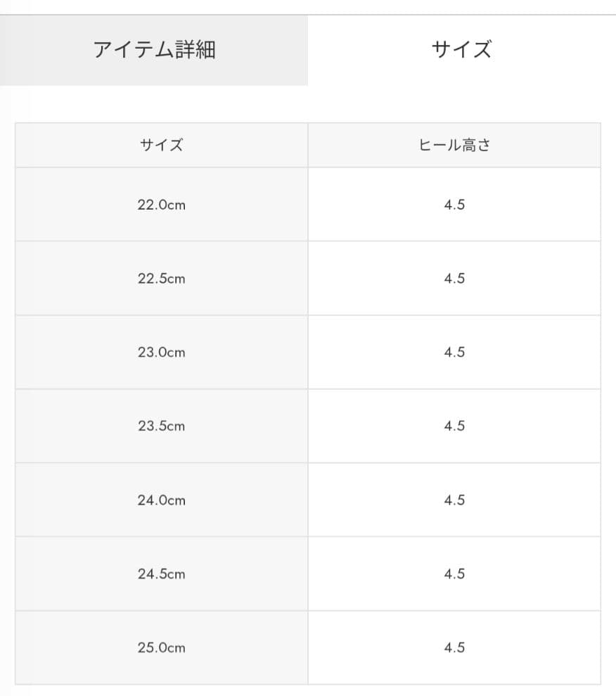Screen dimensions: 616x696
Task: Open the サイズ tab
Action: click(462, 49)
